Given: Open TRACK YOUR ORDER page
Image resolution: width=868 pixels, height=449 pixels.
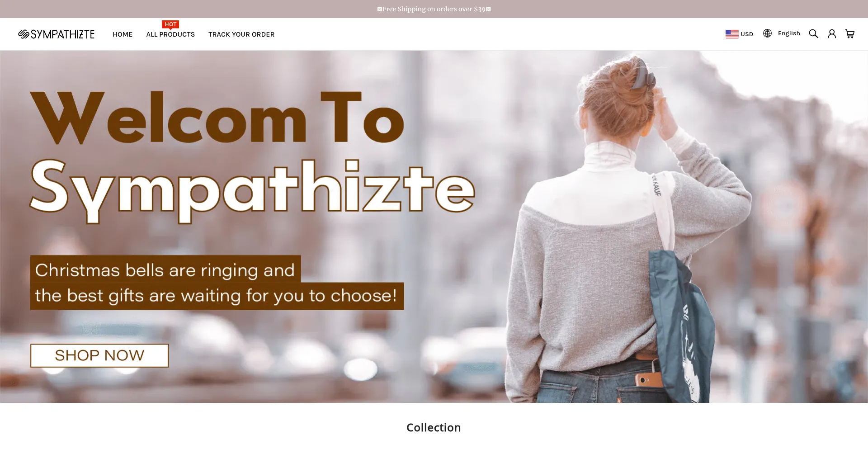Looking at the screenshot, I should click(x=241, y=34).
